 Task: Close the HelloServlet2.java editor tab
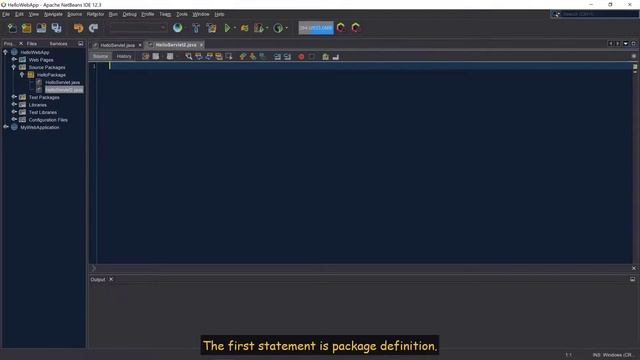tap(201, 45)
